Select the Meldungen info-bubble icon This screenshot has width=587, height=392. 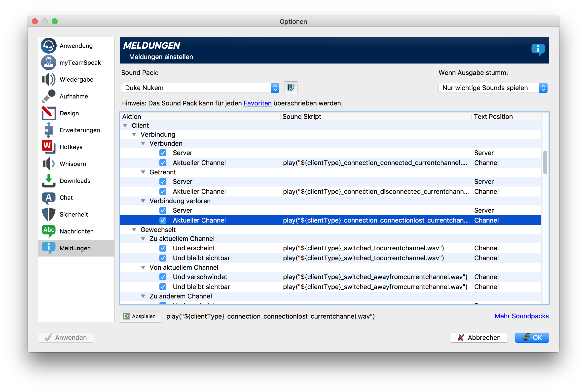coord(48,248)
